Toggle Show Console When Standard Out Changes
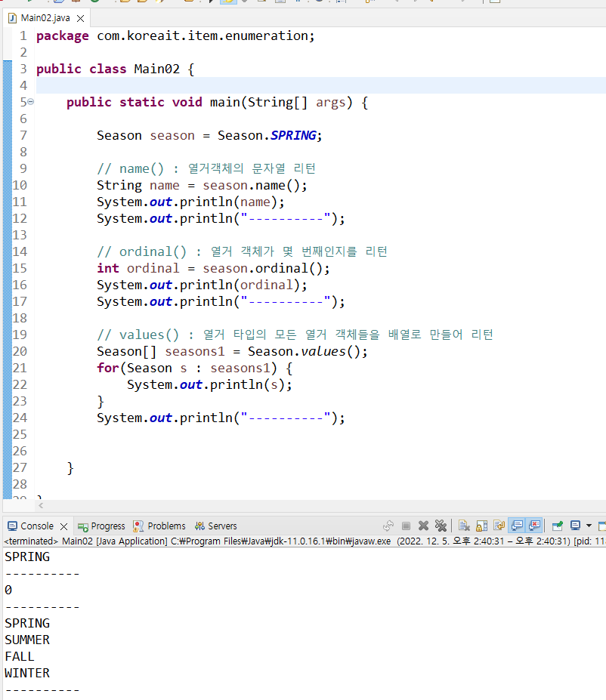This screenshot has width=606, height=700. coord(517,526)
